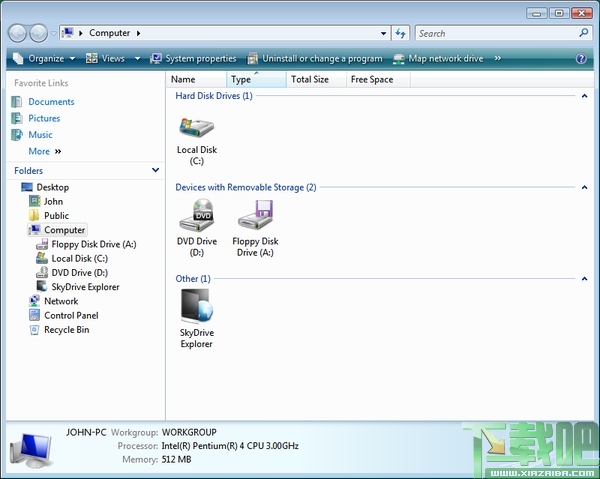
Task: Collapse the Hard Disk Drives group
Action: 584,96
